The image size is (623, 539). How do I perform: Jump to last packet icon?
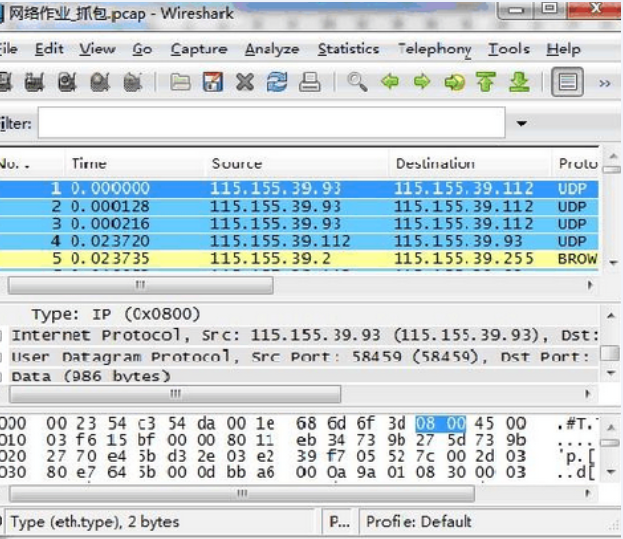(519, 82)
